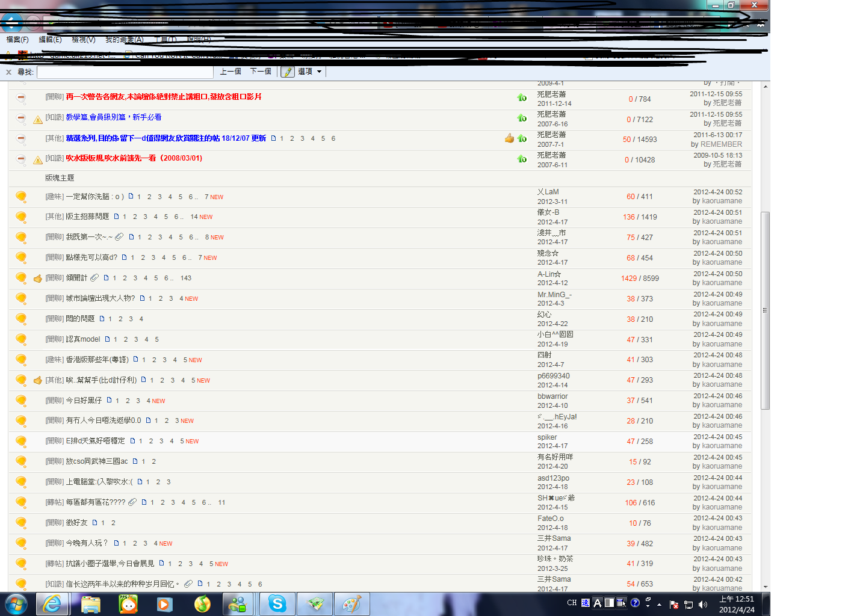Click the scrollbar up arrow
Image resolution: width=854 pixels, height=616 pixels.
pyautogui.click(x=766, y=87)
